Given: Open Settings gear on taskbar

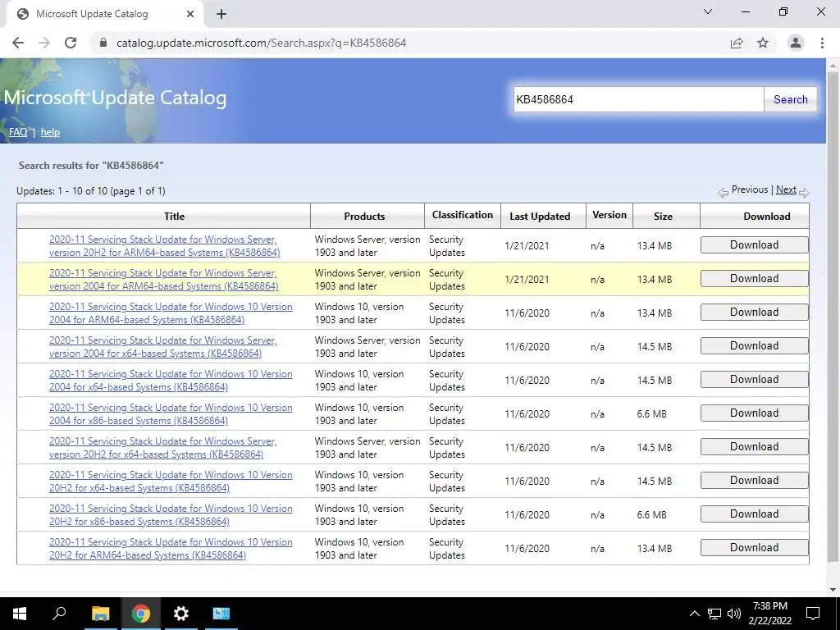Looking at the screenshot, I should click(181, 614).
